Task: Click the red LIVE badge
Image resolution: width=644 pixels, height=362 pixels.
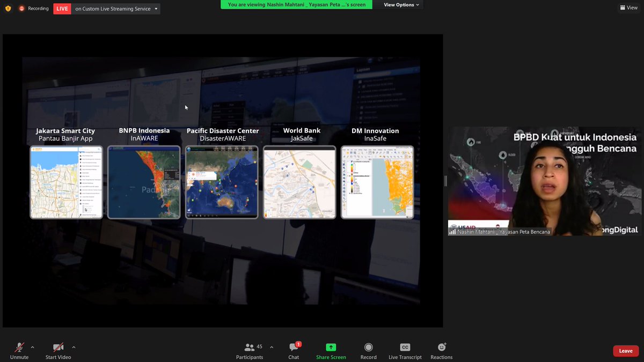Action: click(x=62, y=9)
